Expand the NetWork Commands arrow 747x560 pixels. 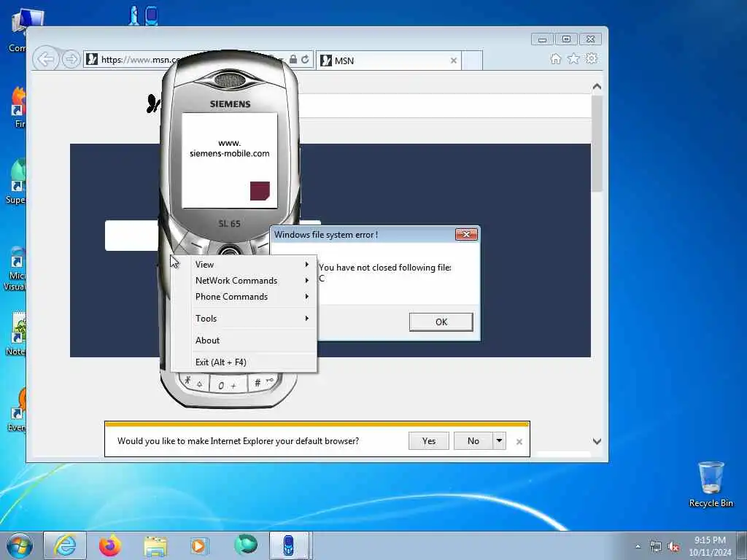click(307, 281)
